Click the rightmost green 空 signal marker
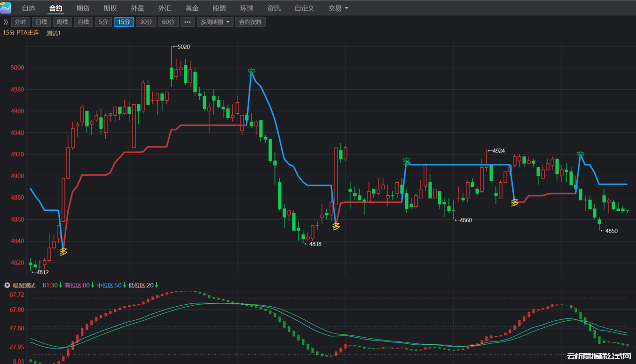The image size is (636, 364). [581, 154]
